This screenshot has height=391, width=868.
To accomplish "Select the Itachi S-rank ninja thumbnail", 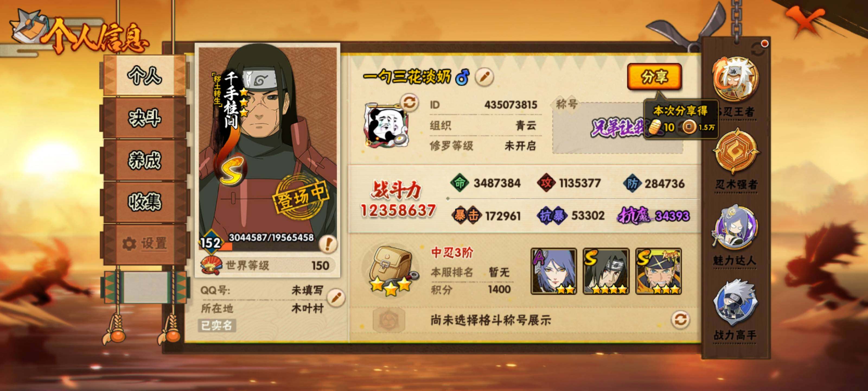I will 606,271.
